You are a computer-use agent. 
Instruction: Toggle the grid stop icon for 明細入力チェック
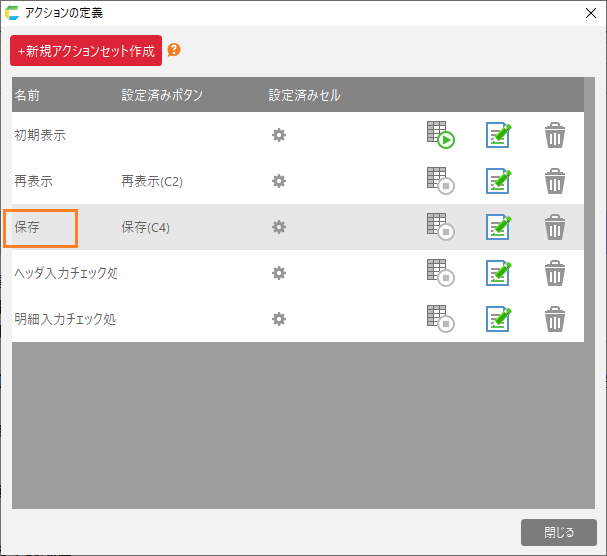(441, 319)
